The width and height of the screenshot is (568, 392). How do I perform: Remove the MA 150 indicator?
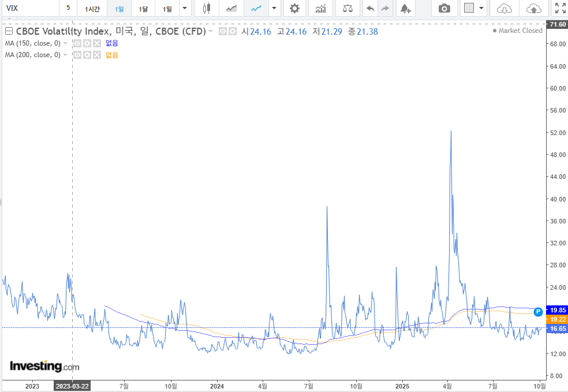coord(97,43)
